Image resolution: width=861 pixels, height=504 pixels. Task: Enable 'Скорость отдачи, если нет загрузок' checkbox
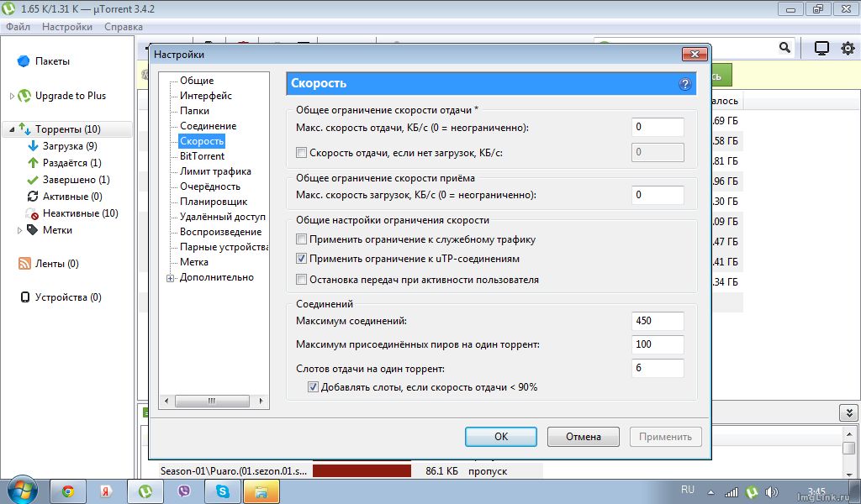tap(301, 153)
